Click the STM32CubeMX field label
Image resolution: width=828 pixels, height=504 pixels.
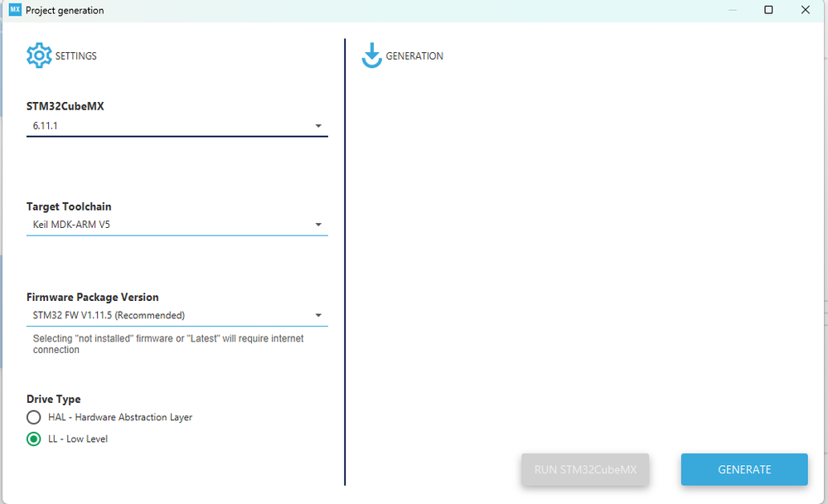(x=65, y=106)
